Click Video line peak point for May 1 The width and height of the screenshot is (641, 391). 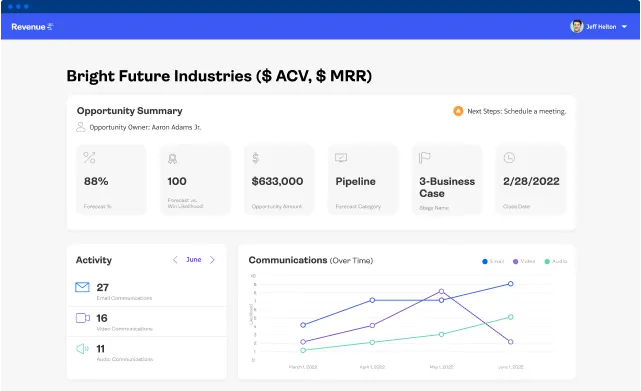point(442,291)
